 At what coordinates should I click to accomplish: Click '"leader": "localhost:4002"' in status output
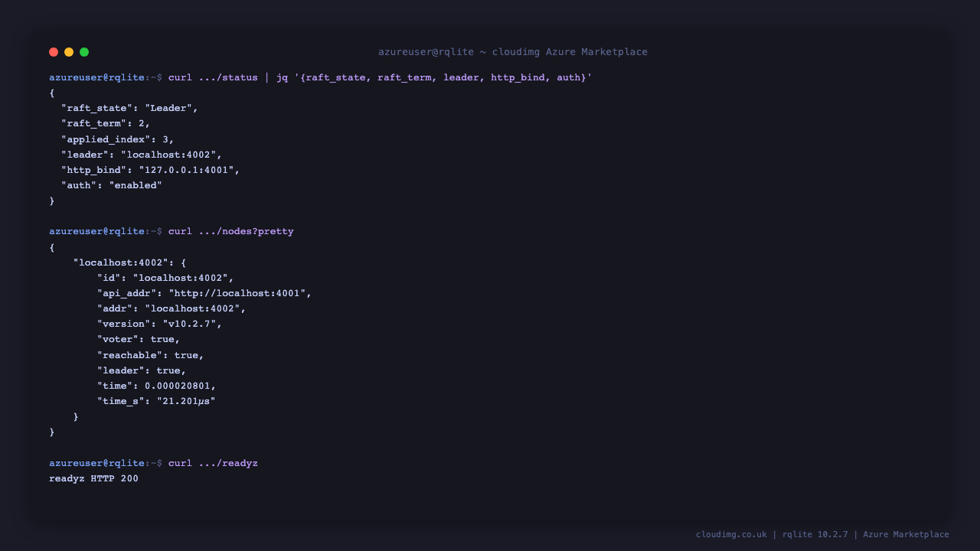(x=142, y=155)
